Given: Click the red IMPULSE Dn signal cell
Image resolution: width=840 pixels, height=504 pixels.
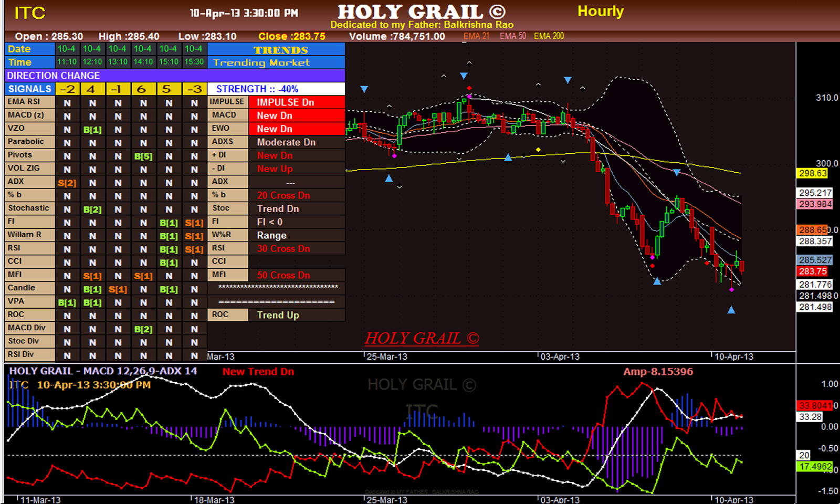Looking at the screenshot, I should 297,102.
